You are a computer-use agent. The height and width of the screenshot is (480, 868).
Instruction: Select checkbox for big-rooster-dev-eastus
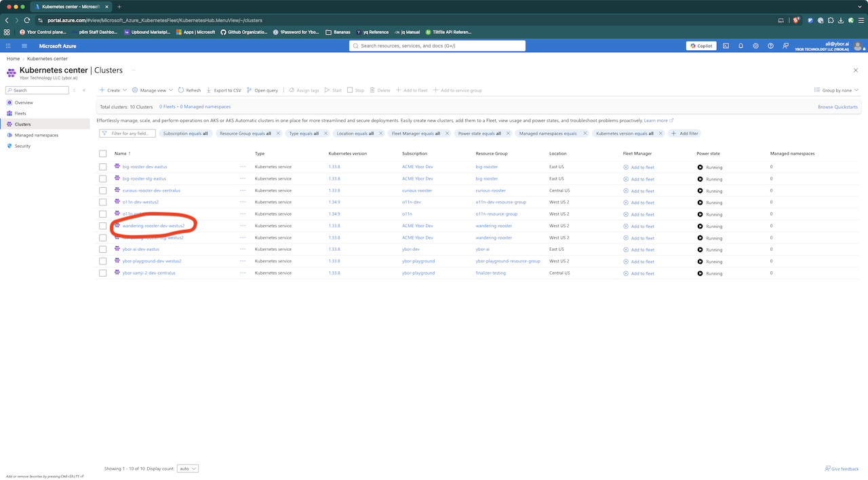[103, 167]
